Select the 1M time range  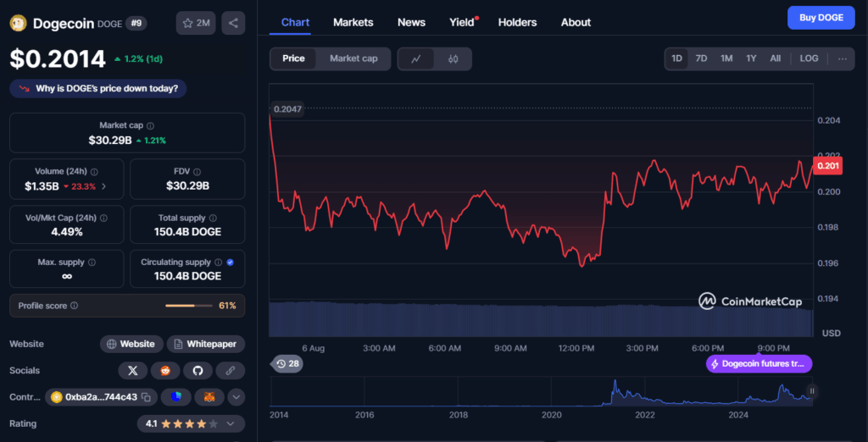(726, 58)
